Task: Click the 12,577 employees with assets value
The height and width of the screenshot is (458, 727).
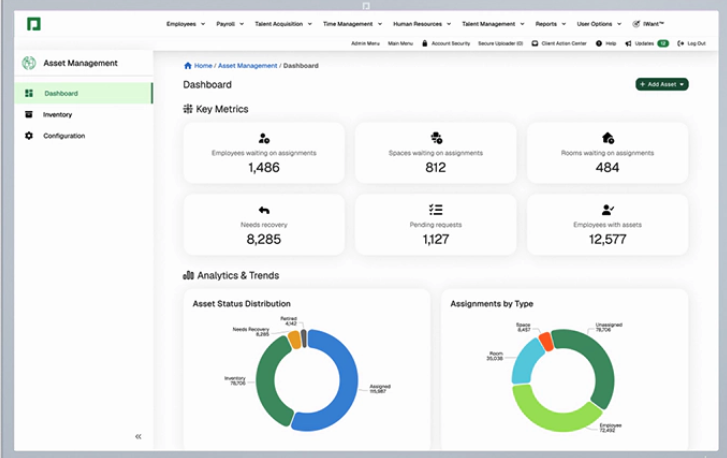Action: point(607,239)
